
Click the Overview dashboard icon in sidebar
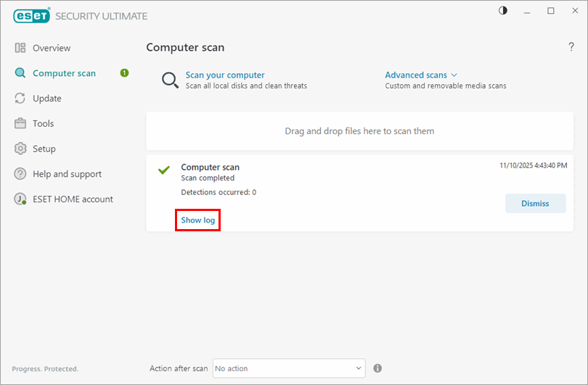pyautogui.click(x=20, y=48)
